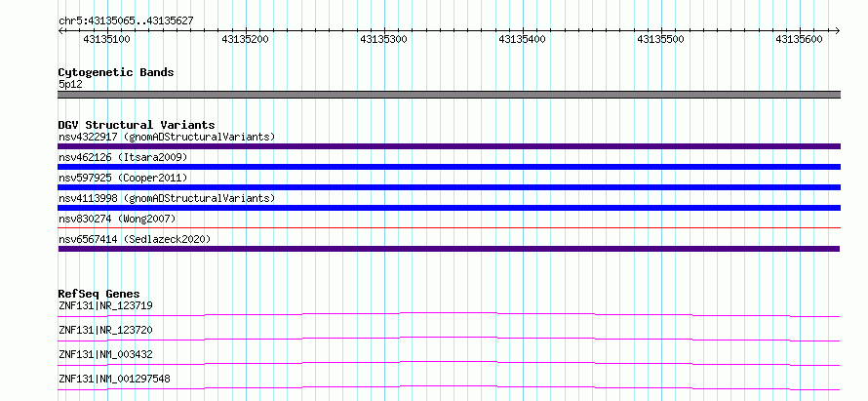Click the purple bar under nsv4322917

tap(449, 146)
